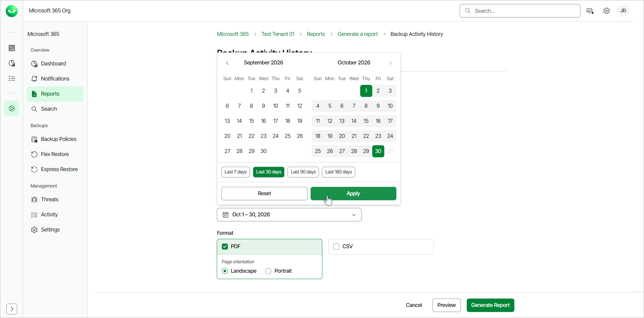This screenshot has height=318, width=644.
Task: Open the Oct 1 – 30, 2026 date dropdown
Action: coord(289,215)
